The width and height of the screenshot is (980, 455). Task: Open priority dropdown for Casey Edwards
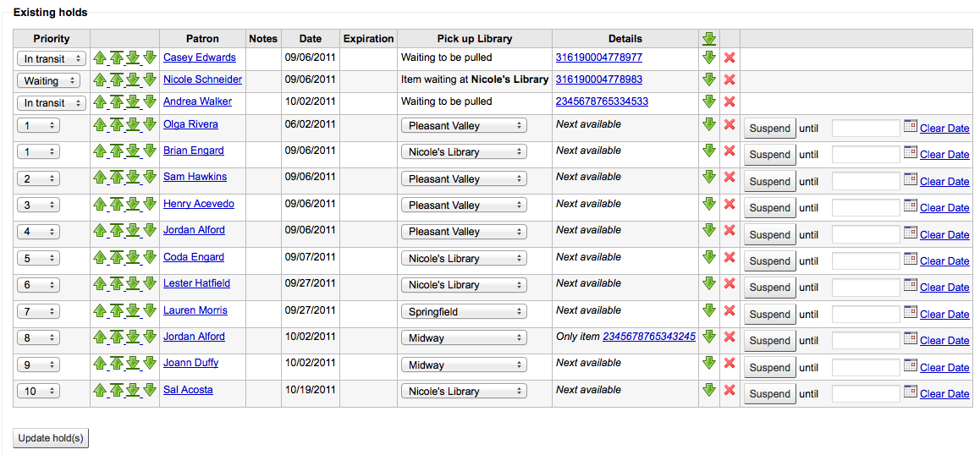[51, 58]
